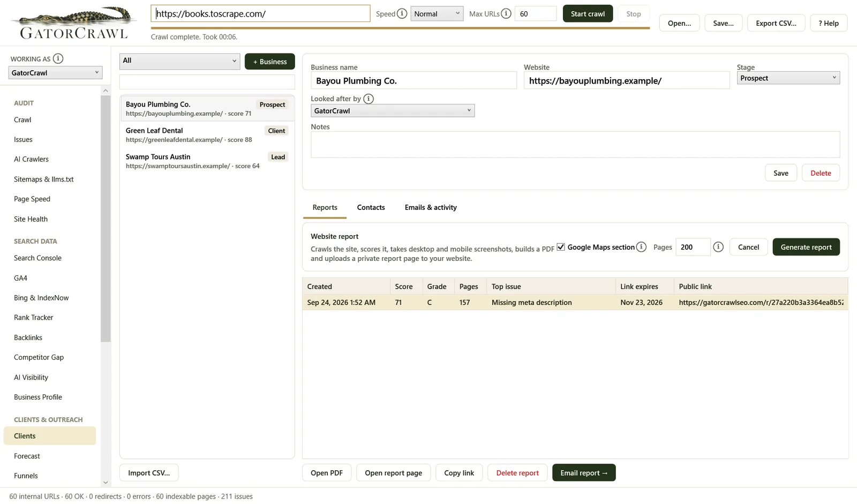857x504 pixels.
Task: Open the All filter dropdown above business list
Action: [179, 61]
